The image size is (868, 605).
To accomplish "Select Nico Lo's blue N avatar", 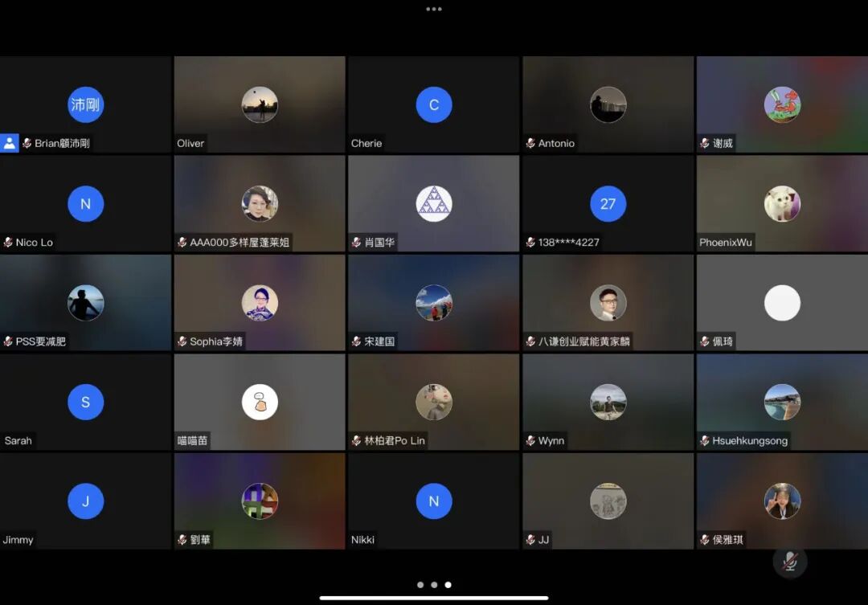I will click(86, 204).
